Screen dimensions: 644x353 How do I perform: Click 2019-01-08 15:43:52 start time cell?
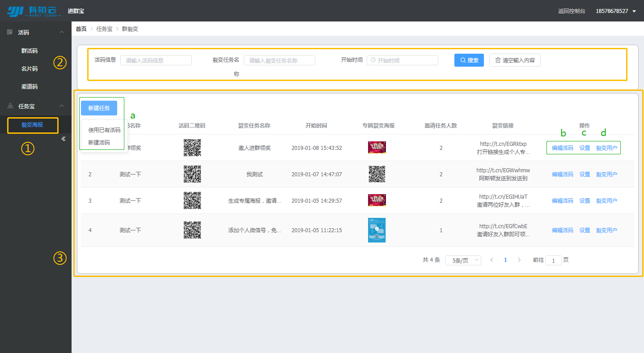(317, 148)
